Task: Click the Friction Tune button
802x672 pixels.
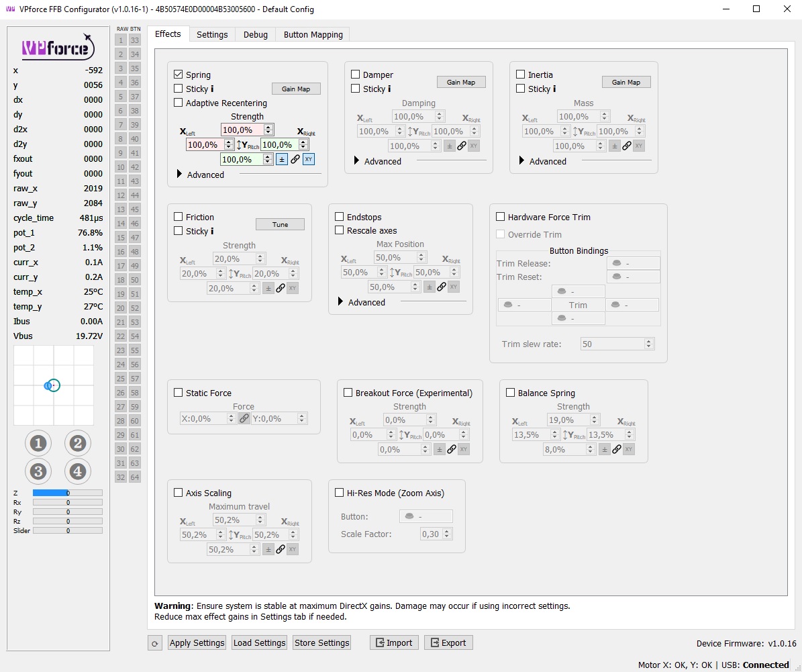Action: coord(281,224)
